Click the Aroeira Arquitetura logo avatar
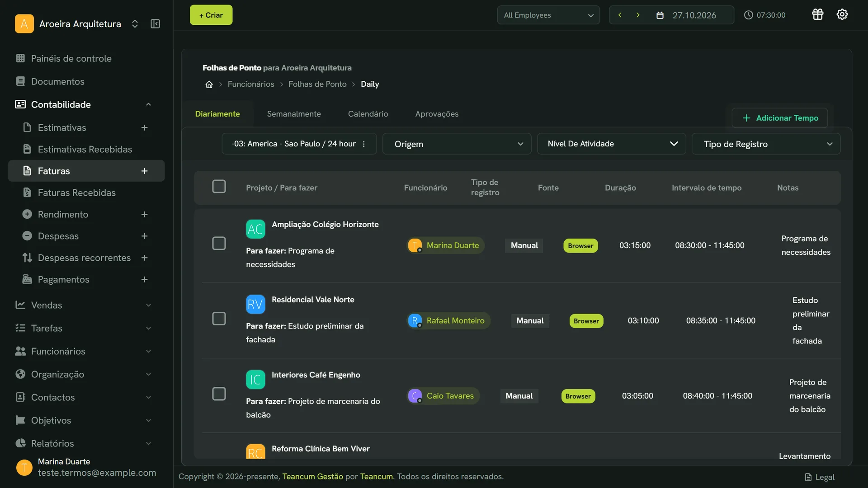This screenshot has height=488, width=868. [24, 24]
